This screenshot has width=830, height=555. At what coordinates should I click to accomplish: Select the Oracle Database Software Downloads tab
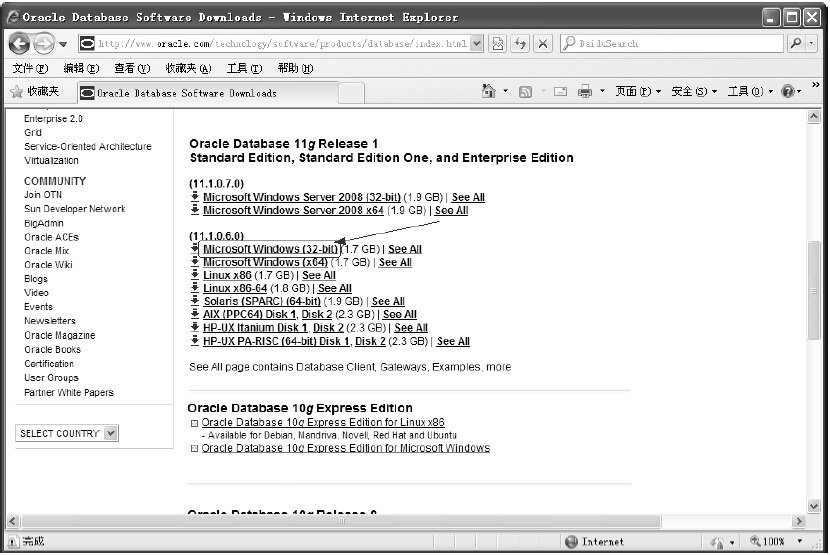208,93
